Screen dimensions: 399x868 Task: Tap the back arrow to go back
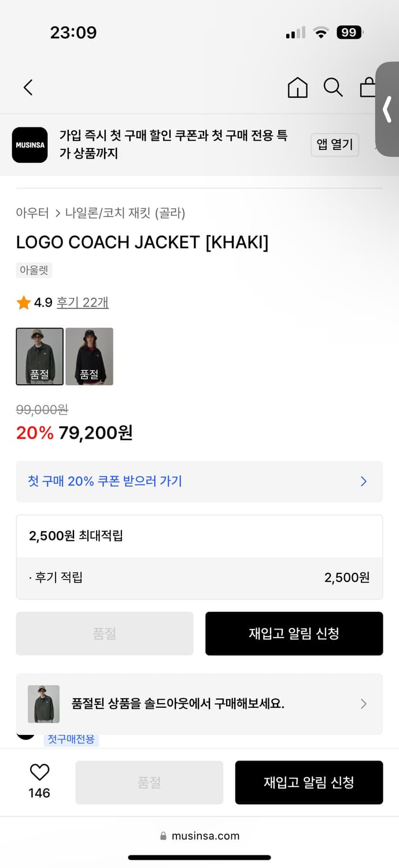27,87
